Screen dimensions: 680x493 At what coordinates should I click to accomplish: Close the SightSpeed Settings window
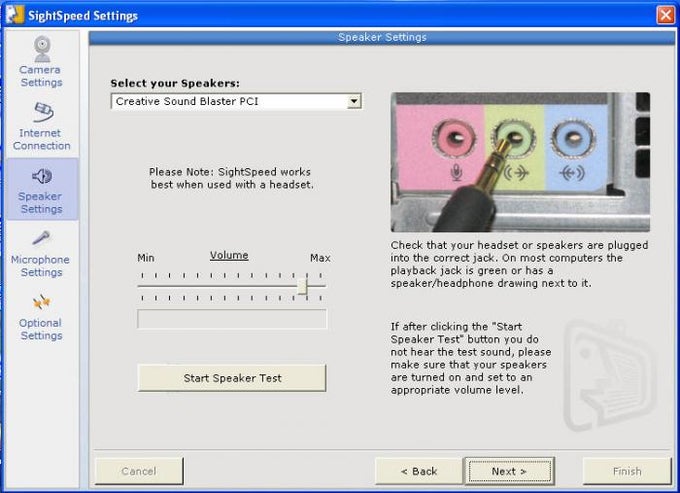[666, 15]
